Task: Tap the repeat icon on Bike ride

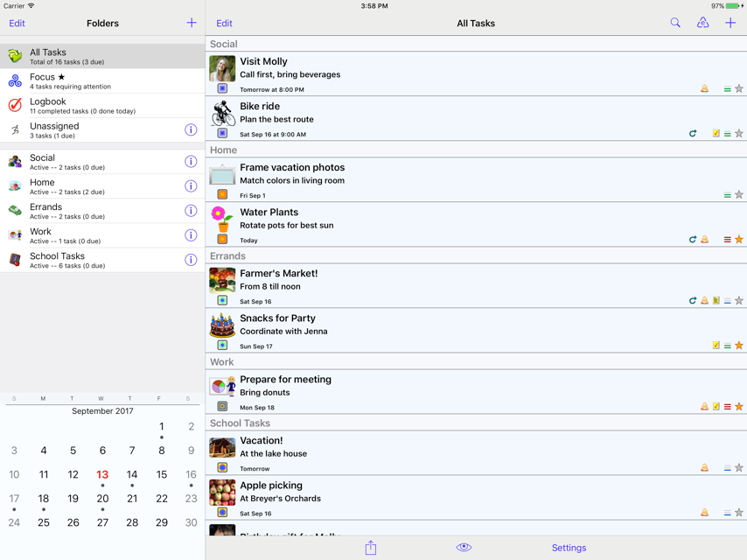Action: coord(693,134)
